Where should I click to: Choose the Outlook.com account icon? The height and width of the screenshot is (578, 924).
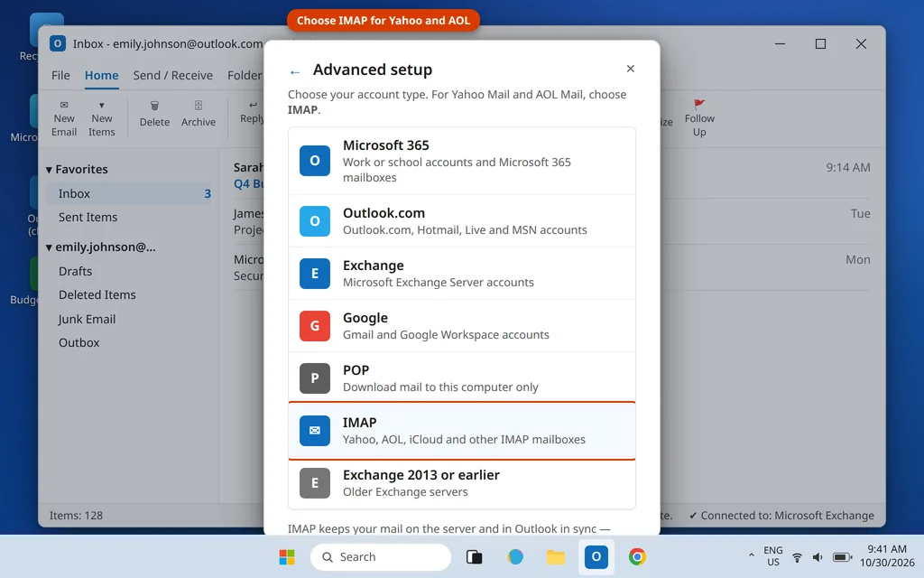pos(315,220)
